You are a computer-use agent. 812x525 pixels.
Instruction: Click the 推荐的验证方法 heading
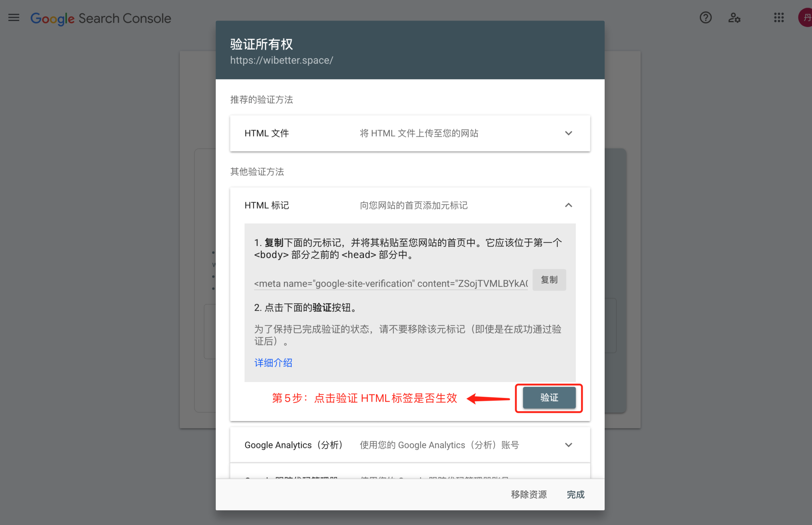[x=262, y=100]
